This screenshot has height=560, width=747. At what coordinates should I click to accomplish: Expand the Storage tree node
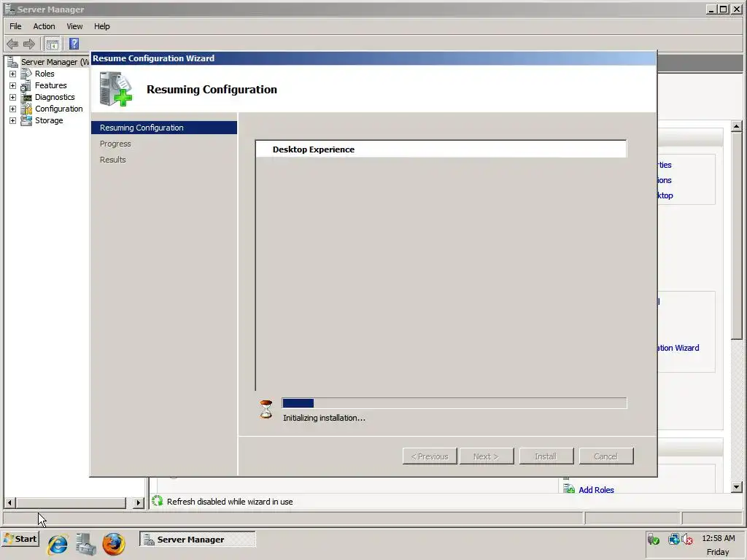point(13,120)
